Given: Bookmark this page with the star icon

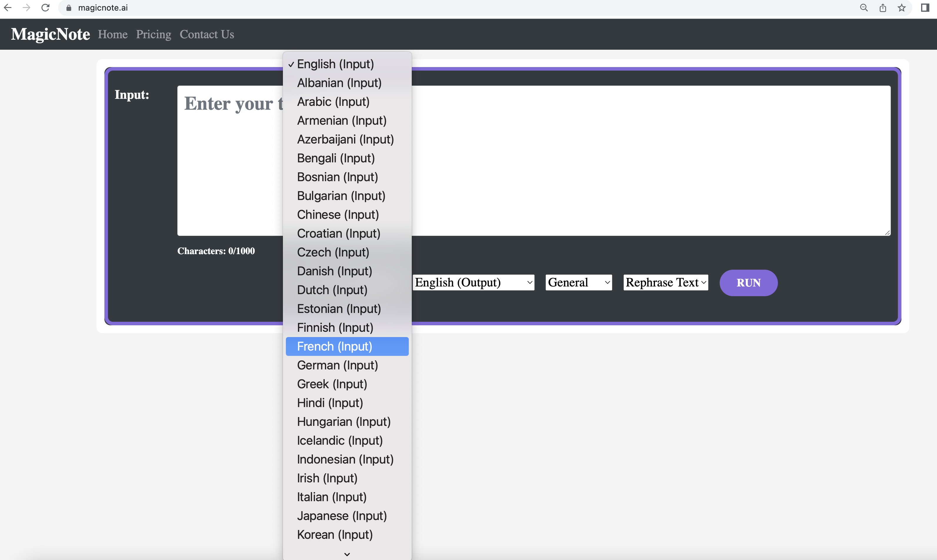Looking at the screenshot, I should 901,8.
